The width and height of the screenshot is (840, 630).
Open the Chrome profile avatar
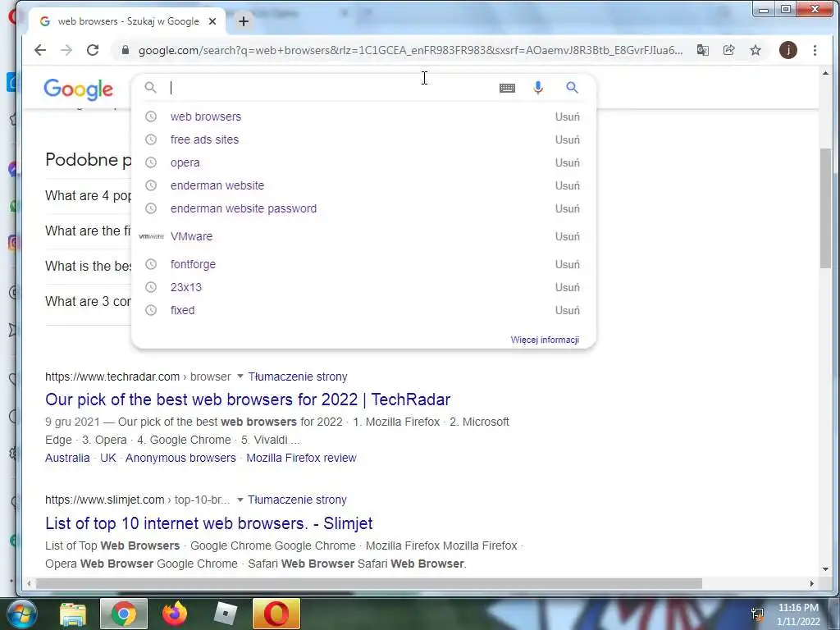[788, 50]
